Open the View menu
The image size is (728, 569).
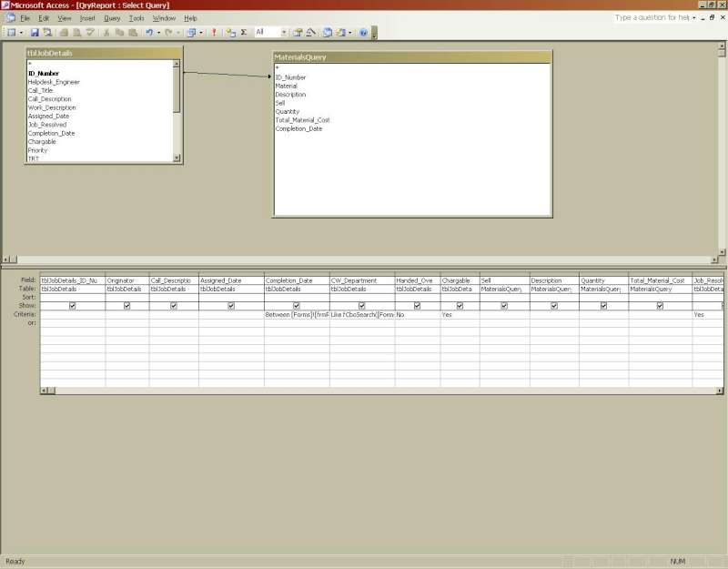point(65,18)
